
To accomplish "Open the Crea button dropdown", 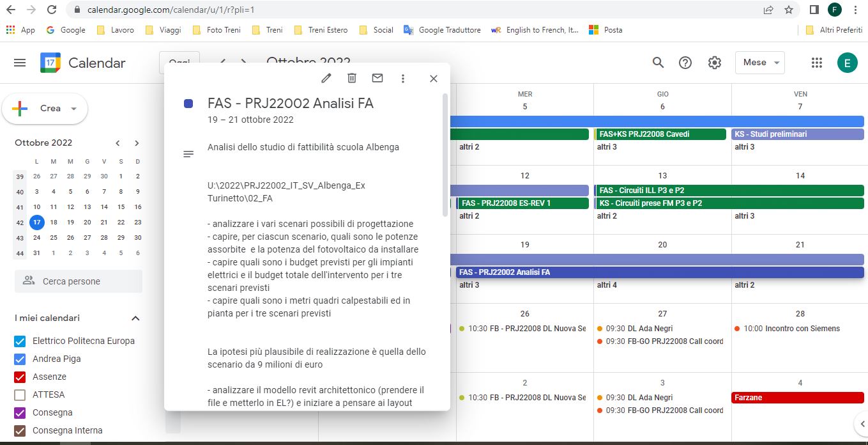I will point(73,109).
